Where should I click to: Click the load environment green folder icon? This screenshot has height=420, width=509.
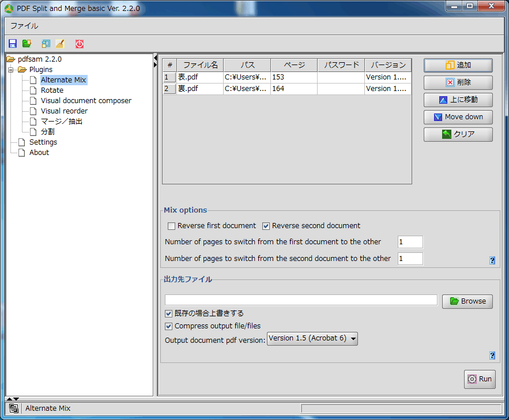tap(27, 44)
